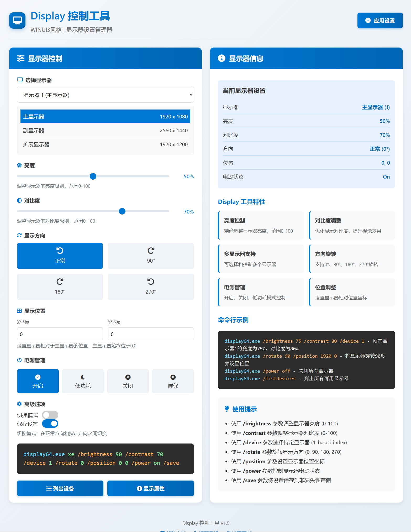Click the 列出设备 button
This screenshot has height=532, width=411.
(60, 488)
